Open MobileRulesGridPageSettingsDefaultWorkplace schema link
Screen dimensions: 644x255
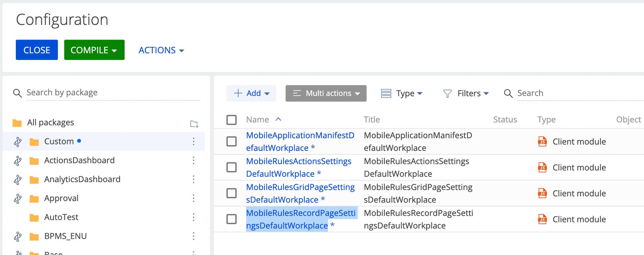[300, 193]
